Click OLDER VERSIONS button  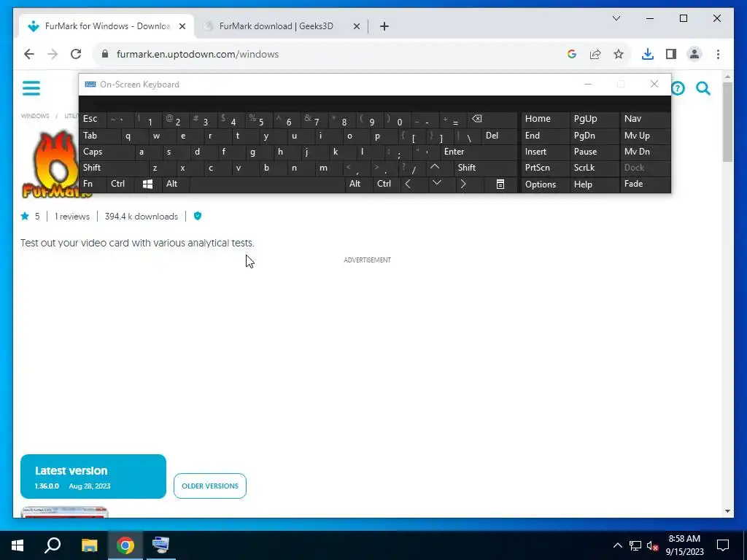[210, 486]
